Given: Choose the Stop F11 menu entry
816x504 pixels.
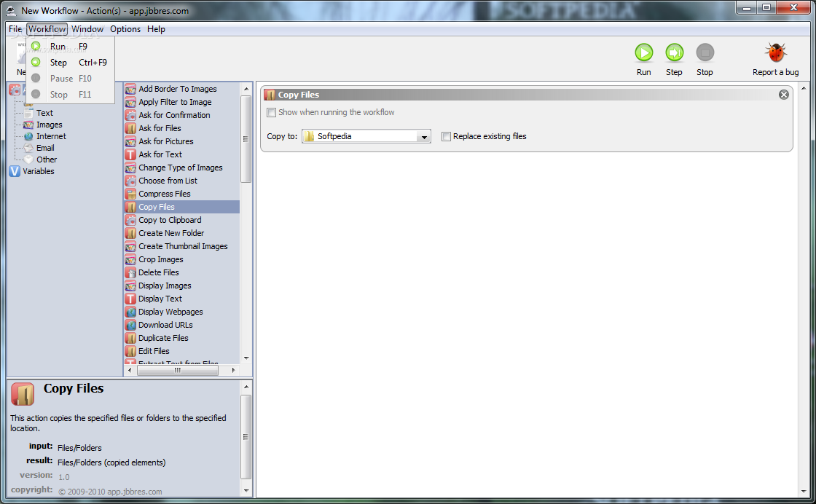Looking at the screenshot, I should [x=70, y=95].
